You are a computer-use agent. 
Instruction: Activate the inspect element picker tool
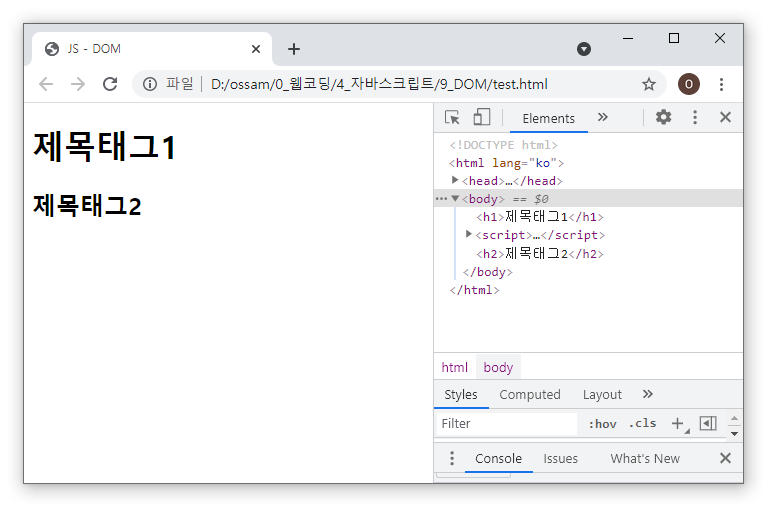pos(452,118)
